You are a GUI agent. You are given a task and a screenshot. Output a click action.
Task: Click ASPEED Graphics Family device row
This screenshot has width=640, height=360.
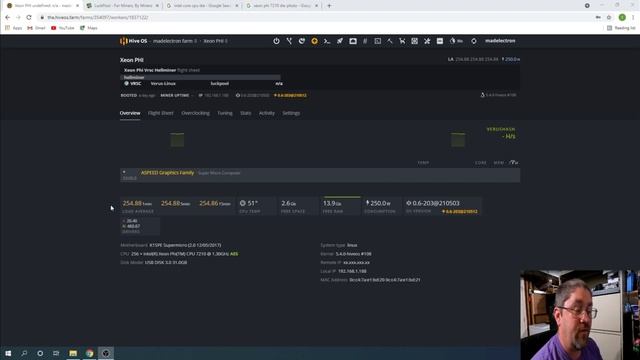point(320,175)
